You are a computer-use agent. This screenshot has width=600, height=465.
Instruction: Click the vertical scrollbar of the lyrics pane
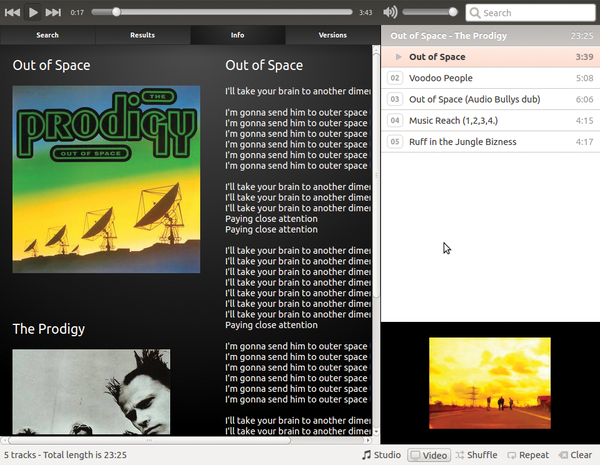[376, 174]
